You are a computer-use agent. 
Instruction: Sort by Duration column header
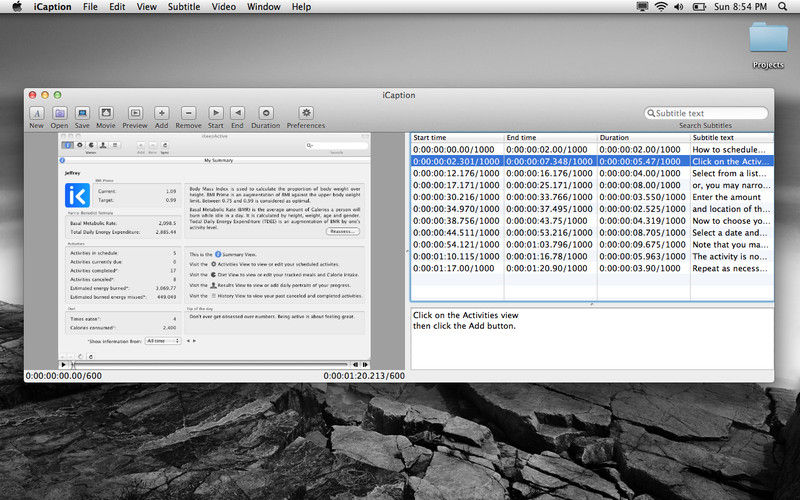643,138
